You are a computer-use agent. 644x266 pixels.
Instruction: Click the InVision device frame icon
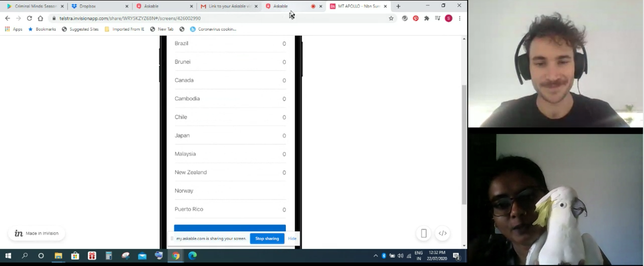(x=424, y=233)
